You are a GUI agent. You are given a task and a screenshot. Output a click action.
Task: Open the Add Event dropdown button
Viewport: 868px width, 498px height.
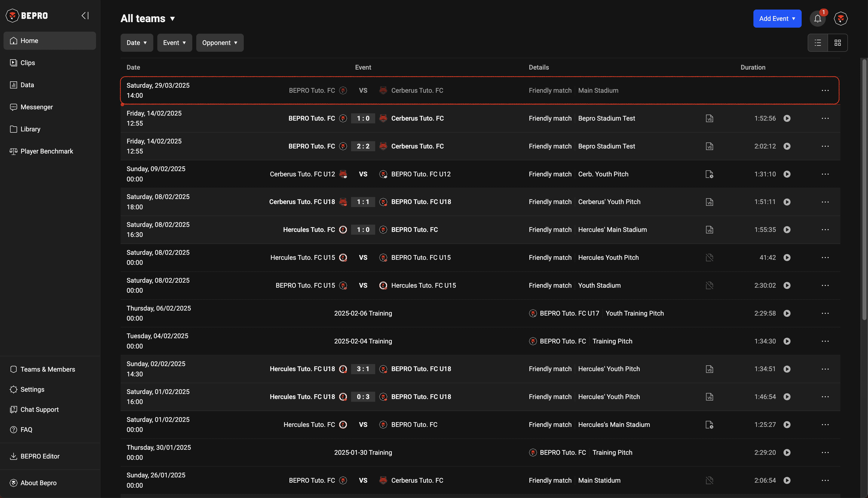[777, 19]
